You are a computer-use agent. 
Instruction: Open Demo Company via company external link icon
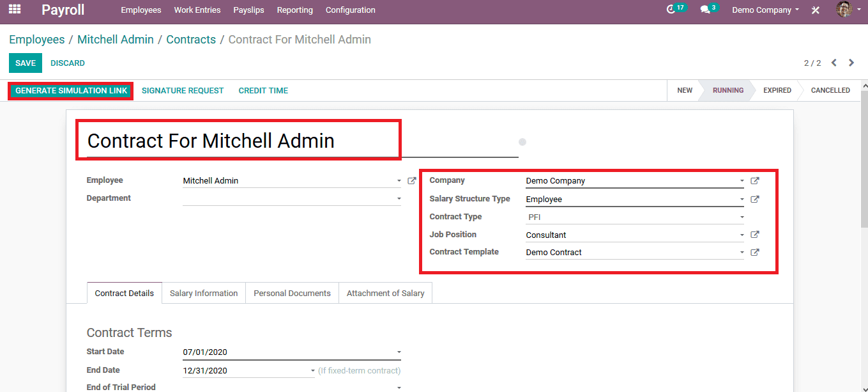click(754, 180)
